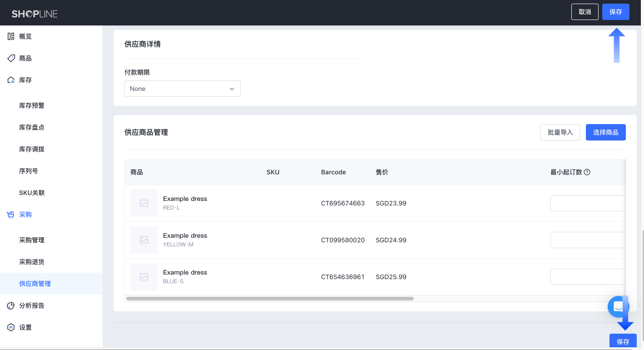Click the 采购 shopping cart icon
644x350 pixels.
tap(11, 215)
